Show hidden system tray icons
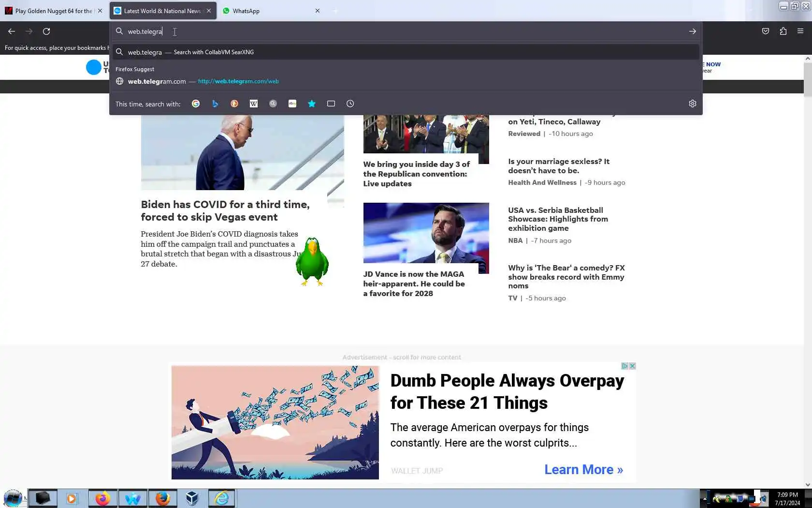This screenshot has width=812, height=508. tap(704, 499)
